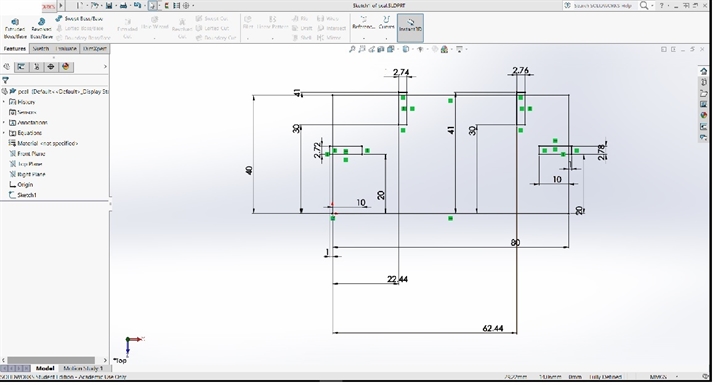Select the Motion Study 1 tab
Screen dimensions: 715x385
(83, 368)
